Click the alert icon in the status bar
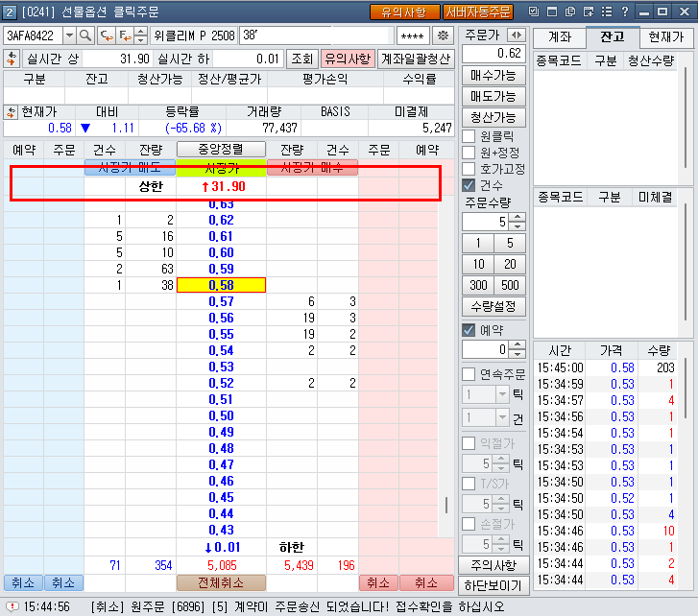The image size is (698, 616). tap(12, 606)
